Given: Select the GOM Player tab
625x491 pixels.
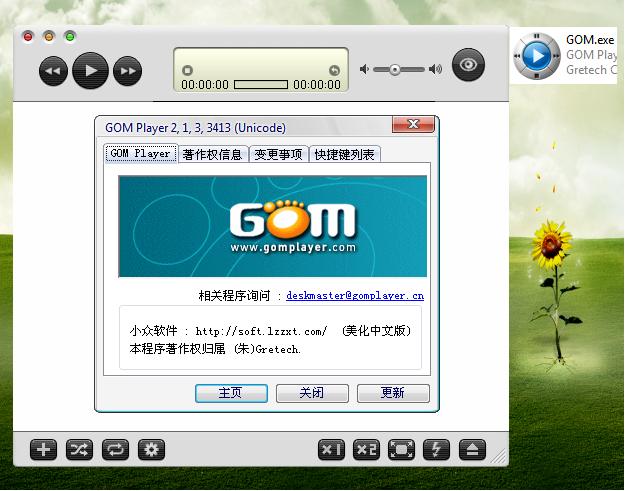Looking at the screenshot, I should pyautogui.click(x=141, y=153).
